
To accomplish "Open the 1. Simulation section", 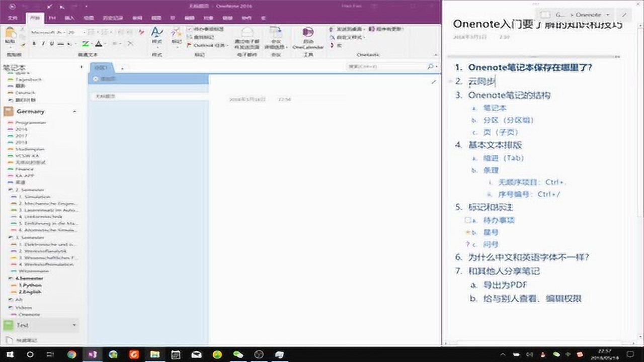I will pyautogui.click(x=34, y=197).
